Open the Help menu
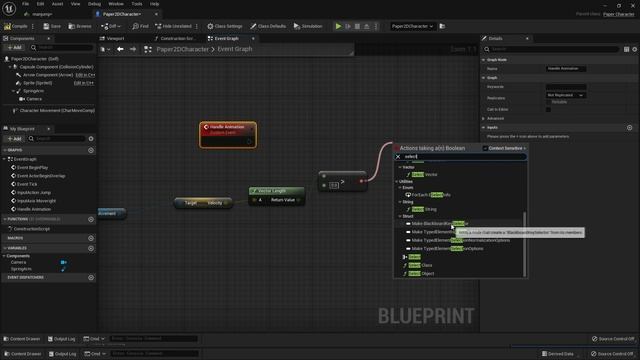The height and width of the screenshot is (360, 640). pos(154,4)
